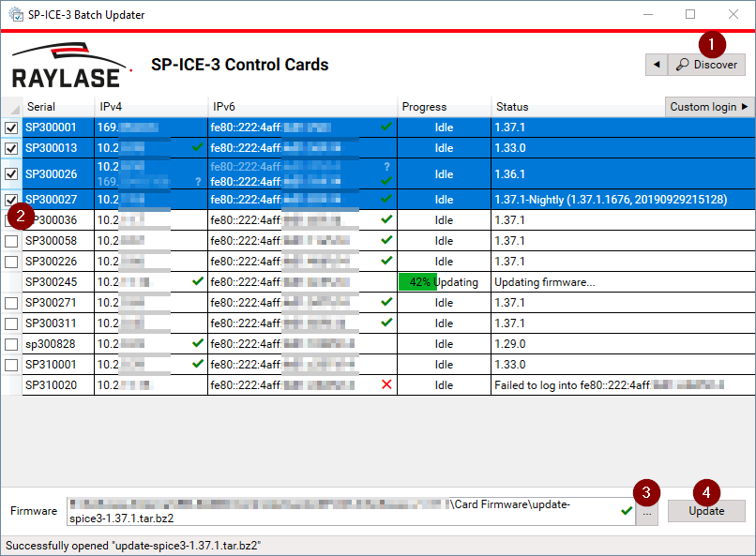
Task: Click the green check in SP300311 IPv6 cell
Action: coord(386,323)
